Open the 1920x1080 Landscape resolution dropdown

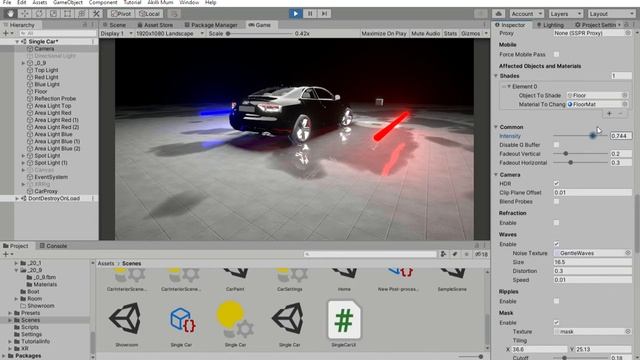click(170, 33)
